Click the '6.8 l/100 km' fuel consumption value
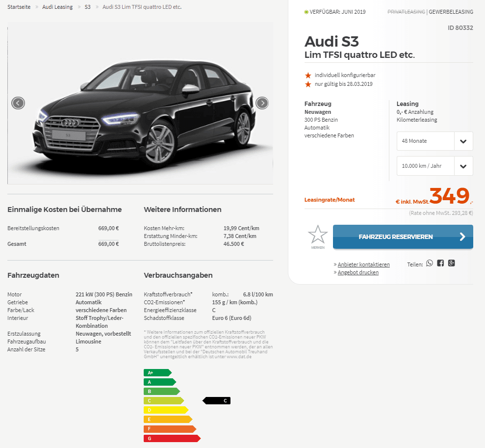Viewport: 485px width, 448px height. [258, 294]
